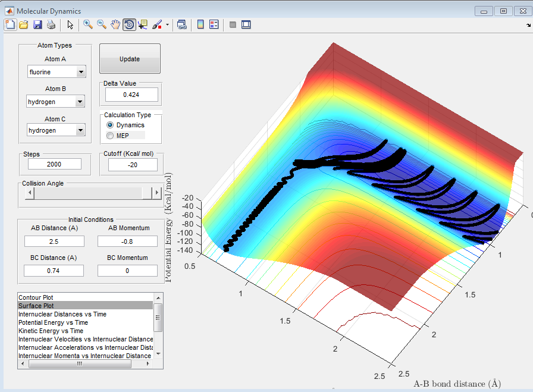Save the figure with floppy disk icon
This screenshot has height=392, width=533.
[37, 24]
